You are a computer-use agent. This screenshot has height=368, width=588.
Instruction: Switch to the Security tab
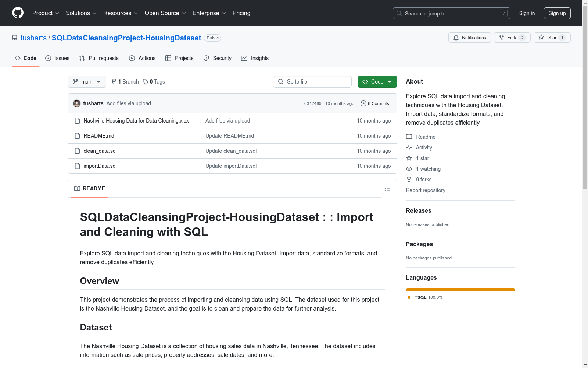pyautogui.click(x=218, y=58)
